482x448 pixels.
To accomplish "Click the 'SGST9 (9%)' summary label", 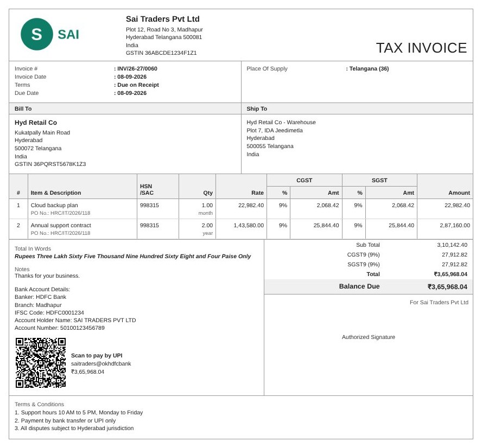I will (x=363, y=264).
